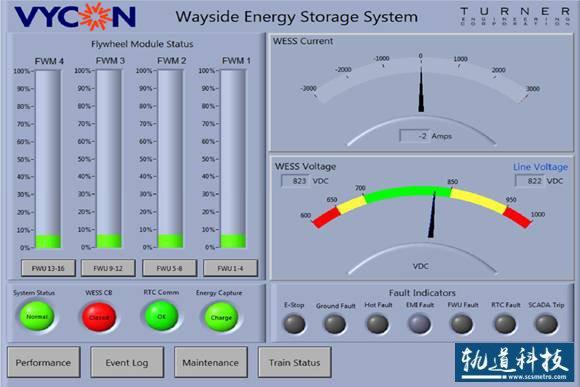Switch to the Maintenance screen
This screenshot has height=387, width=580.
(x=211, y=362)
